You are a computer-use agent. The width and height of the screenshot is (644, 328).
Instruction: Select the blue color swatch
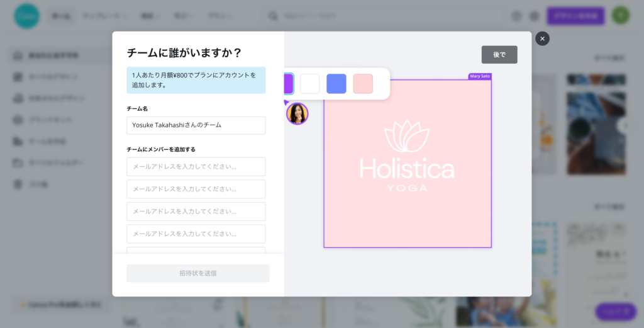[x=336, y=84]
